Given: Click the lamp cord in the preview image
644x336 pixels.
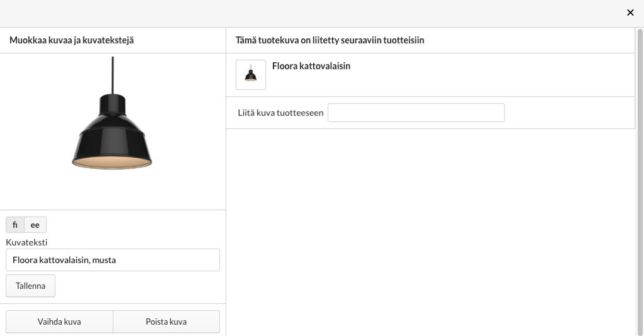Looking at the screenshot, I should pos(113,75).
